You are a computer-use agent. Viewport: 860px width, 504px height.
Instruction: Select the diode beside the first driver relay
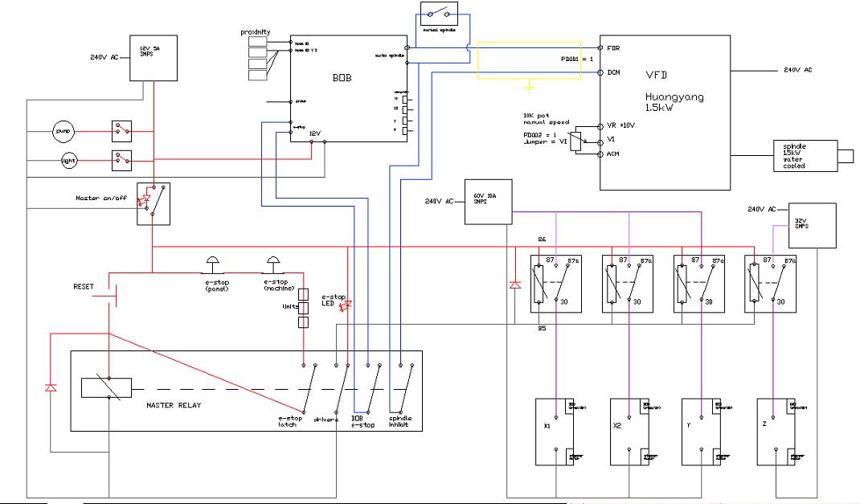pos(513,285)
